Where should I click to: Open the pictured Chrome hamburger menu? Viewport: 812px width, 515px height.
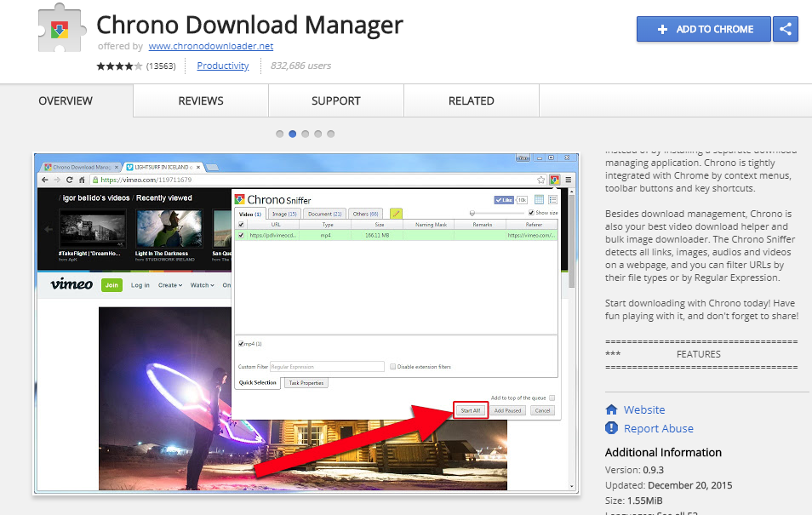tap(568, 180)
